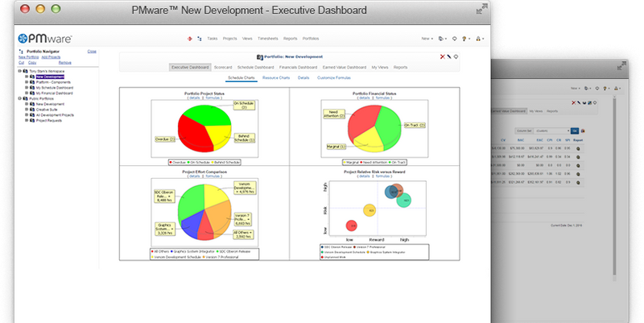Open My Views tab in background window
This screenshot has width=644, height=323.
[535, 111]
